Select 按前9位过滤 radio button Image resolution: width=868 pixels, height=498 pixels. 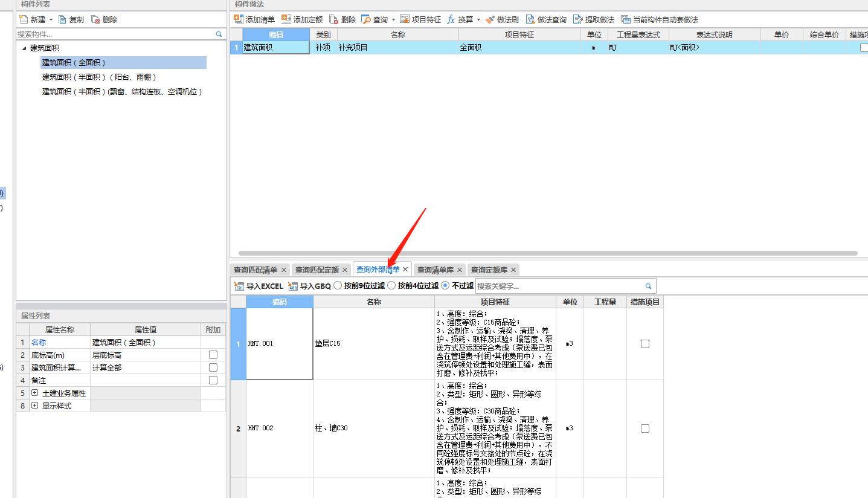[338, 285]
